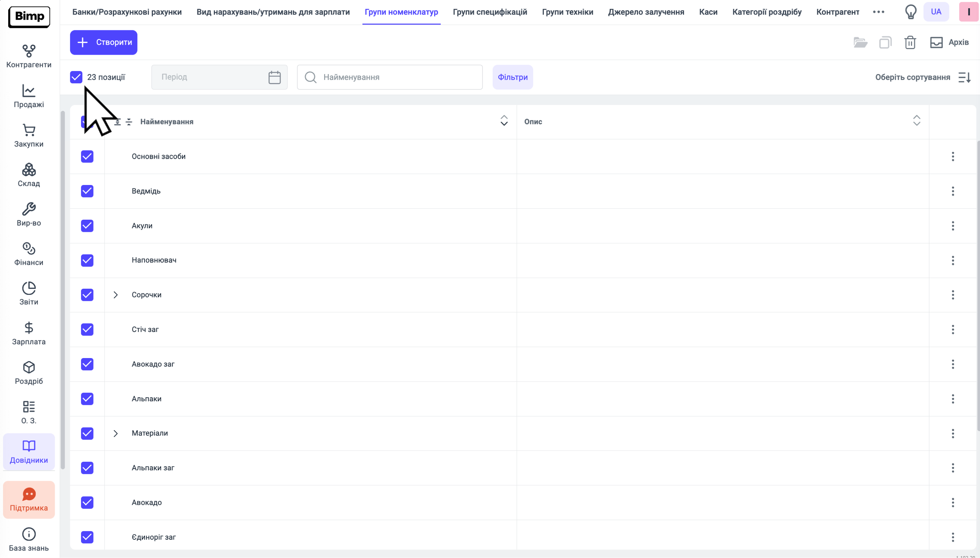Go to Закупки in the sidebar
This screenshot has height=558, width=980.
(29, 136)
